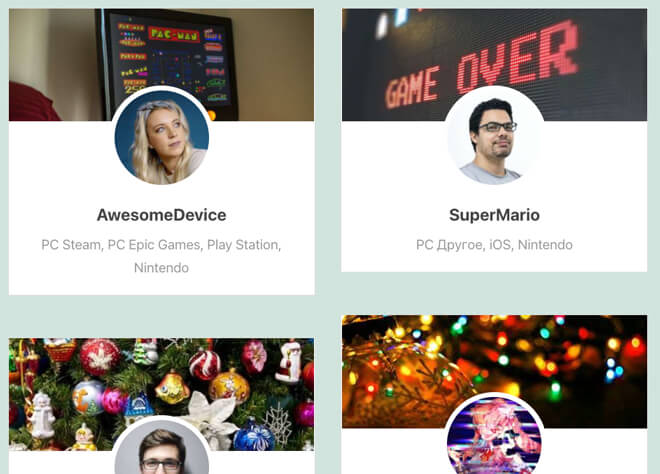Open the colorful Christmas lights cover photo
660x474 pixels.
coord(494,371)
